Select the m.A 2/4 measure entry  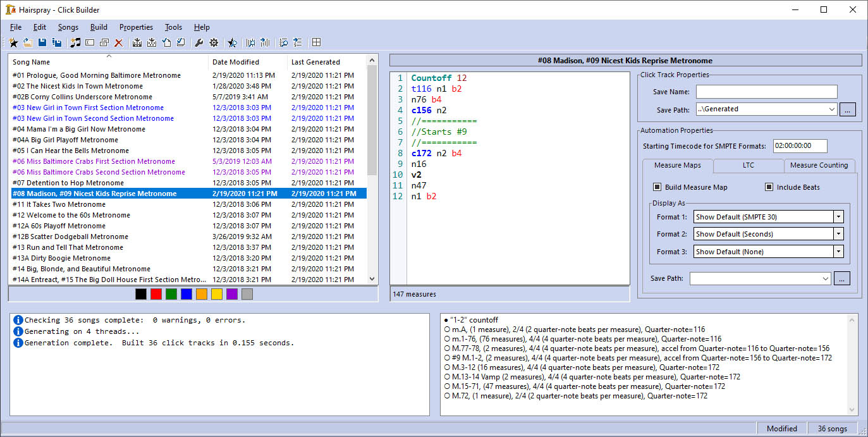coord(574,329)
